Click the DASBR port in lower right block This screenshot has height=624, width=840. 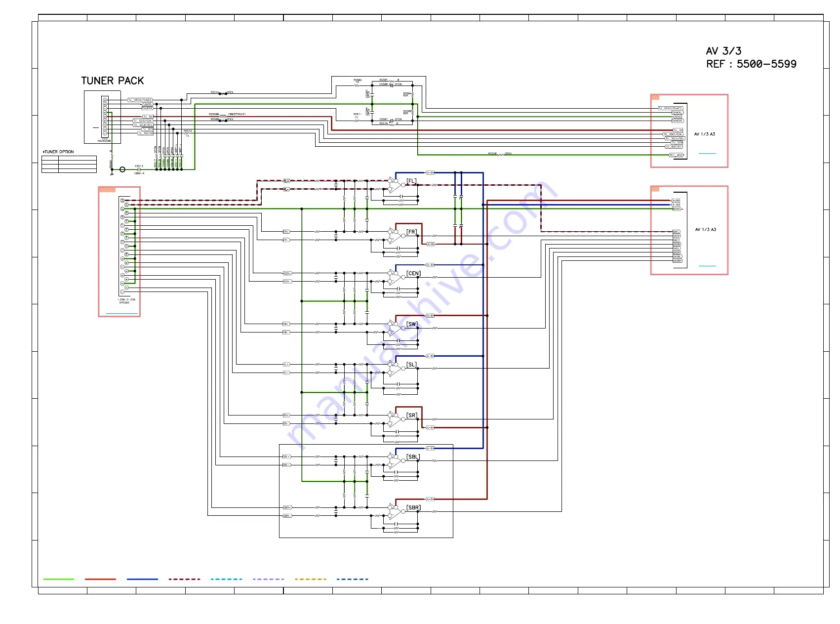pyautogui.click(x=678, y=261)
